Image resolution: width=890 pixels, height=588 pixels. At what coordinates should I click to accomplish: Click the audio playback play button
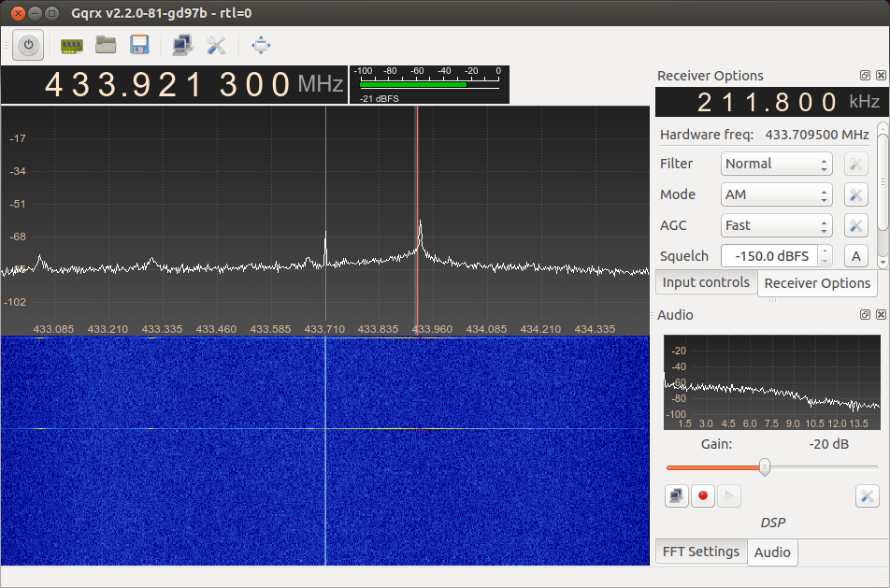tap(729, 496)
